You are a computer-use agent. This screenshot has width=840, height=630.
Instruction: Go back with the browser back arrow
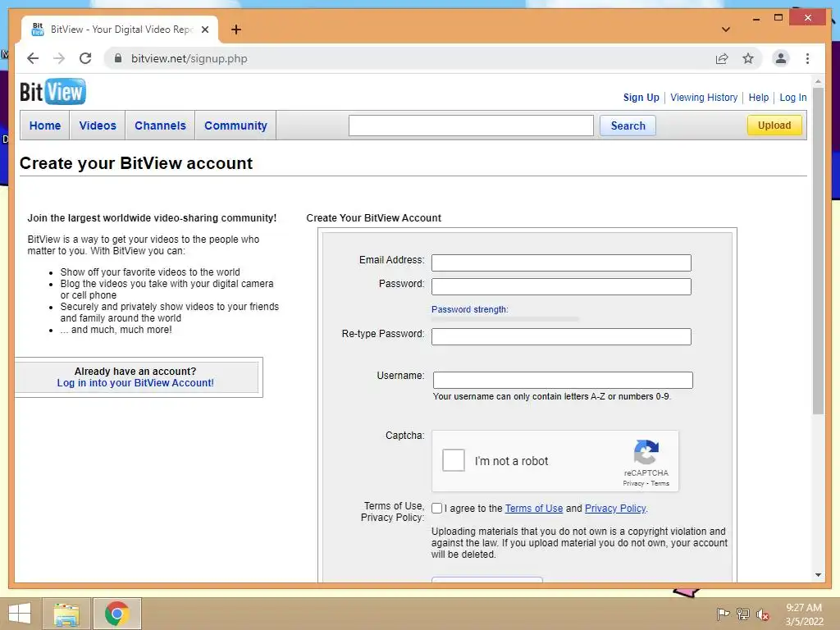33,58
